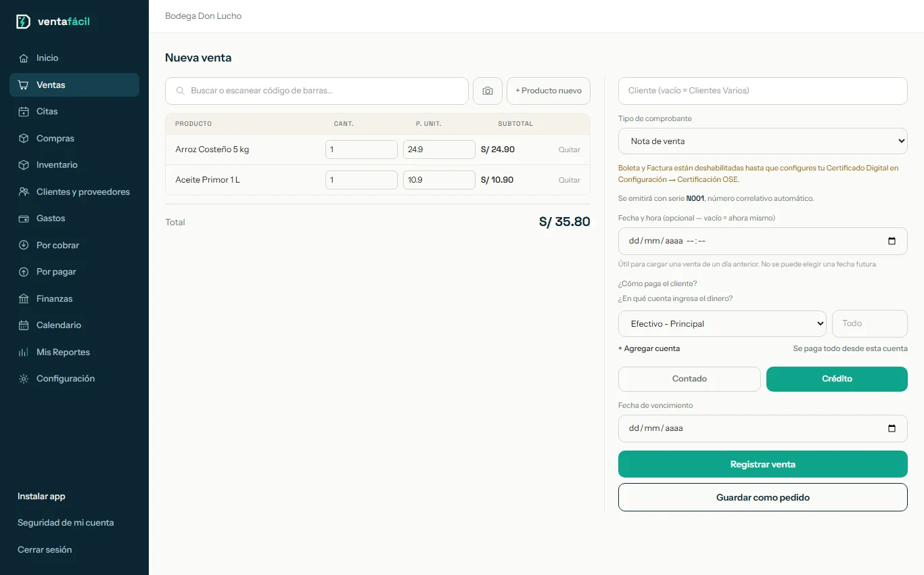Screen dimensions: 924x575
Task: Focus the barcode search field
Action: (317, 91)
